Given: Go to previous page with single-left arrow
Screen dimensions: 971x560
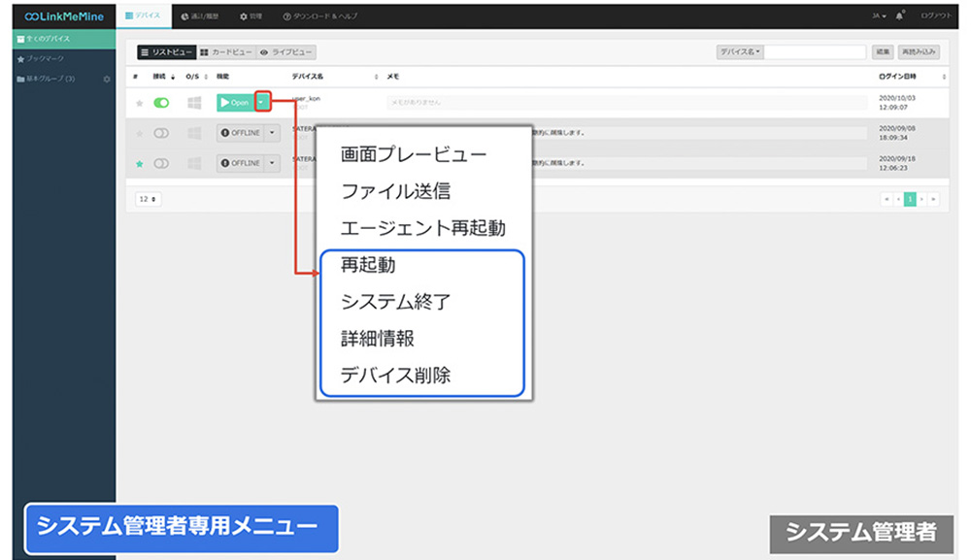Looking at the screenshot, I should pyautogui.click(x=898, y=199).
